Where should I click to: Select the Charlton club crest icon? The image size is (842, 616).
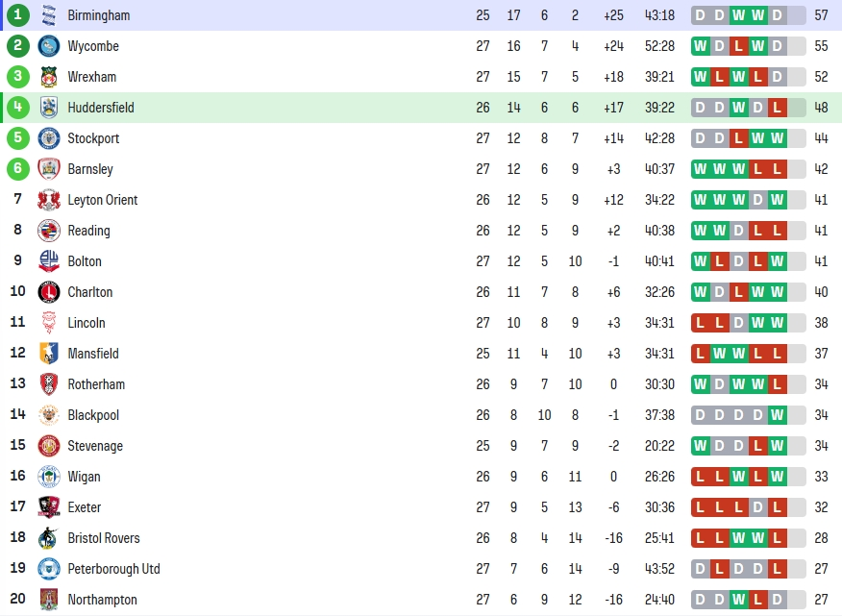click(49, 292)
